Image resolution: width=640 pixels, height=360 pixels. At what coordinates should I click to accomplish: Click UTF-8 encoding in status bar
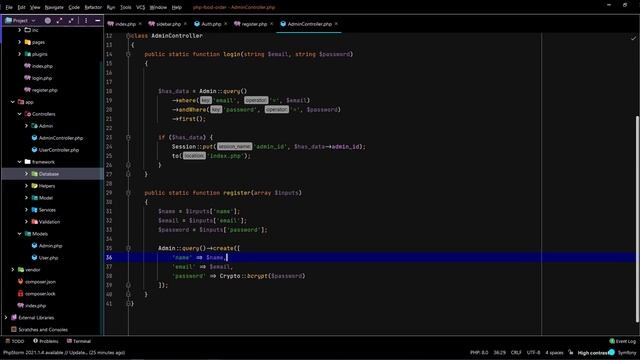point(533,353)
